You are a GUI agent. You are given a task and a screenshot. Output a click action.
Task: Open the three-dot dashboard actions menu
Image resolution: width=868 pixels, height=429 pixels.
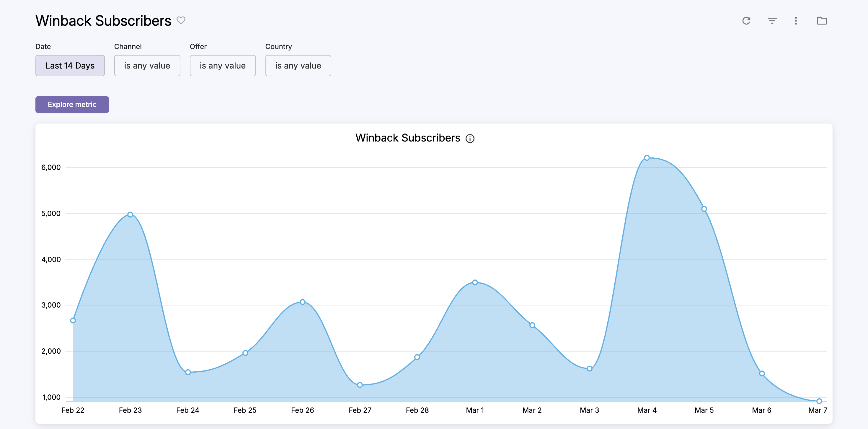point(796,21)
